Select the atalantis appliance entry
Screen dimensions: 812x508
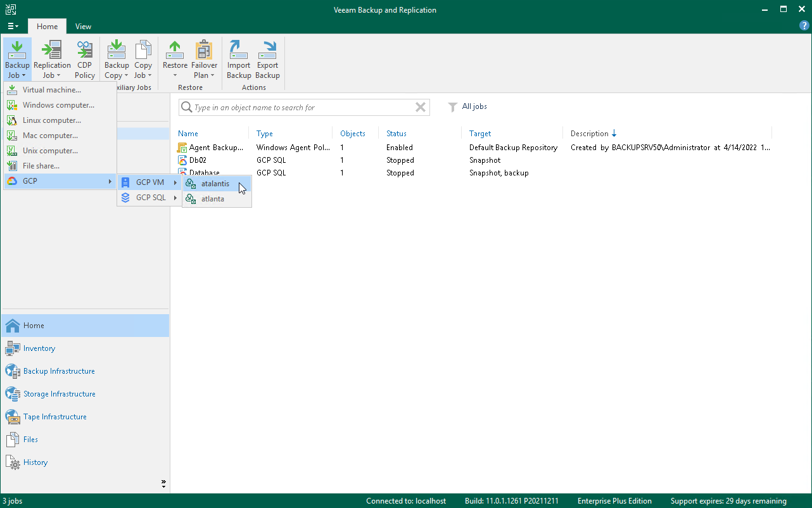[x=217, y=184]
